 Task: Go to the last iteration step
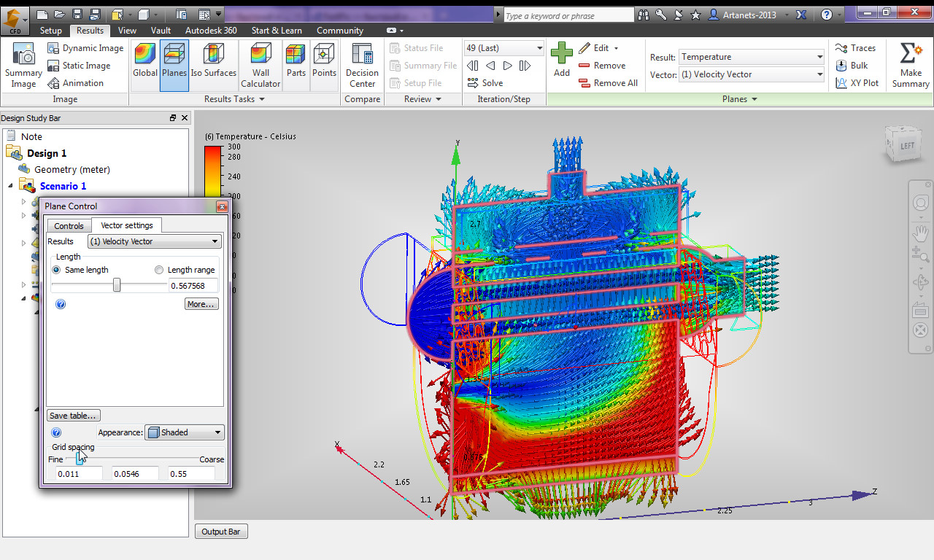tap(525, 66)
